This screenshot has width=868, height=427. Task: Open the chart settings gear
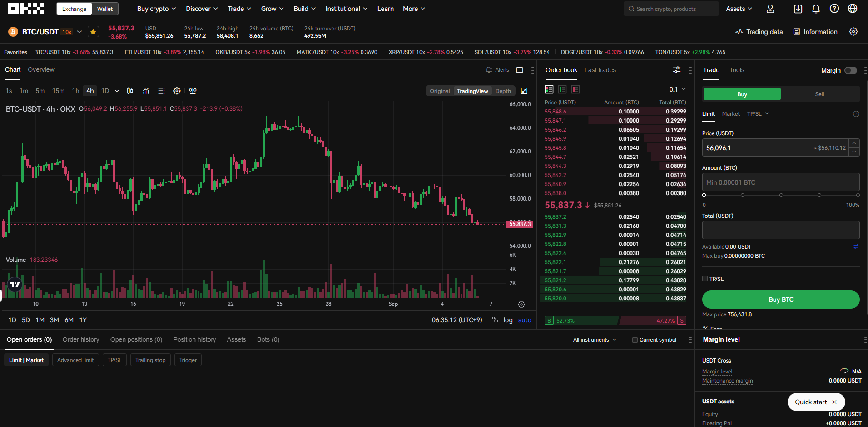(177, 91)
